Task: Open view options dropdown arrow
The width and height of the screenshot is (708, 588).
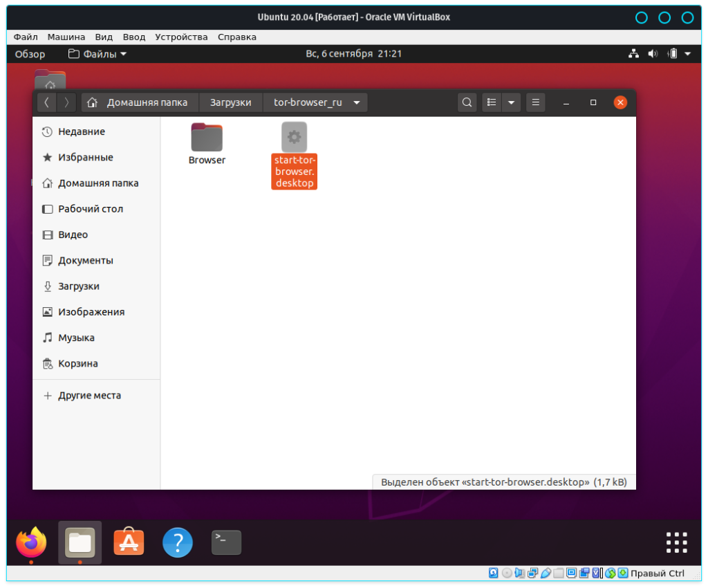Action: click(x=511, y=102)
